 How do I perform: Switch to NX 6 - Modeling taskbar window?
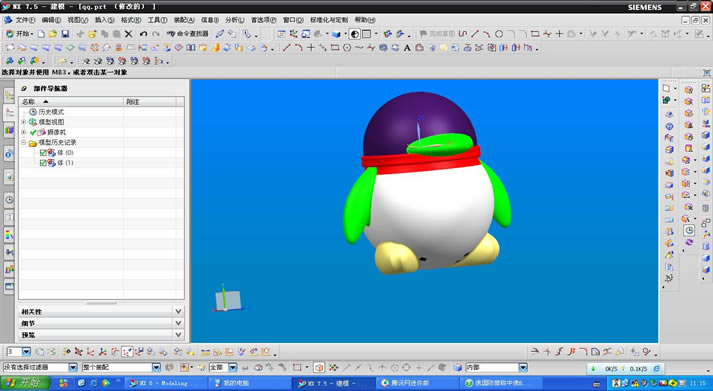click(165, 383)
